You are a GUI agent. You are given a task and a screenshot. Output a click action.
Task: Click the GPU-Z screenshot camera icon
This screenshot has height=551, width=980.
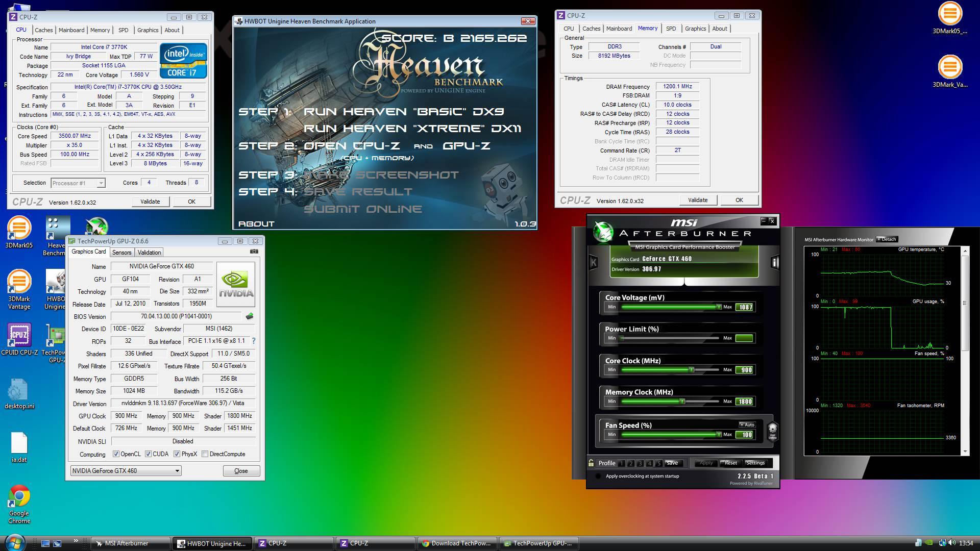click(254, 252)
